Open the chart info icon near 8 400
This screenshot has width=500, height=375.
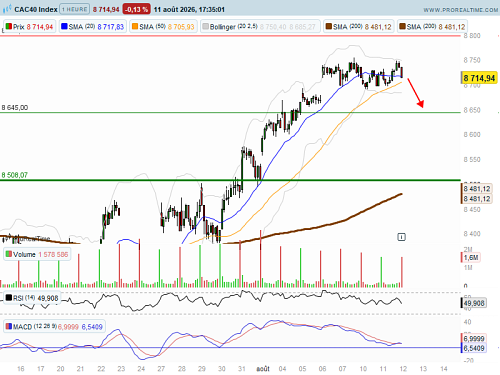[x=401, y=237]
